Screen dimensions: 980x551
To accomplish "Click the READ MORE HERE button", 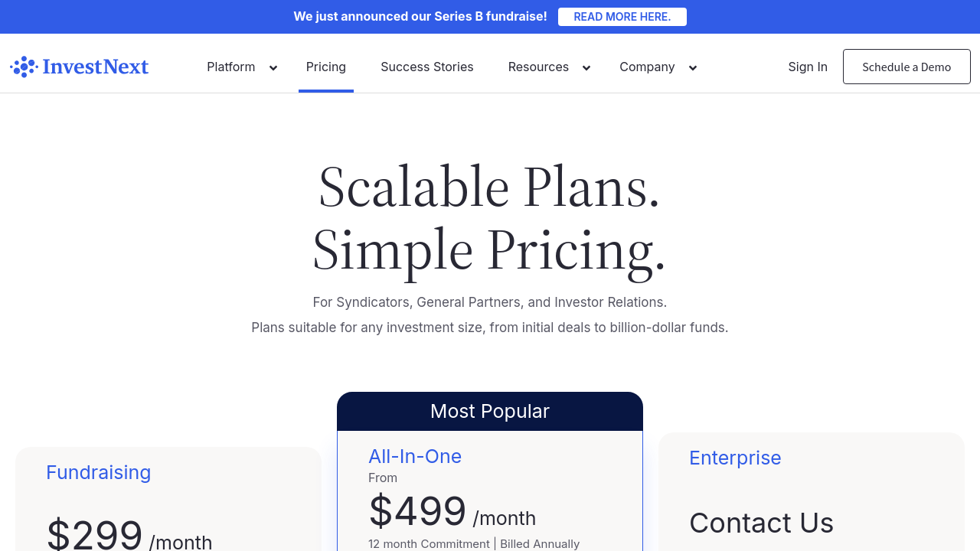I will (622, 17).
